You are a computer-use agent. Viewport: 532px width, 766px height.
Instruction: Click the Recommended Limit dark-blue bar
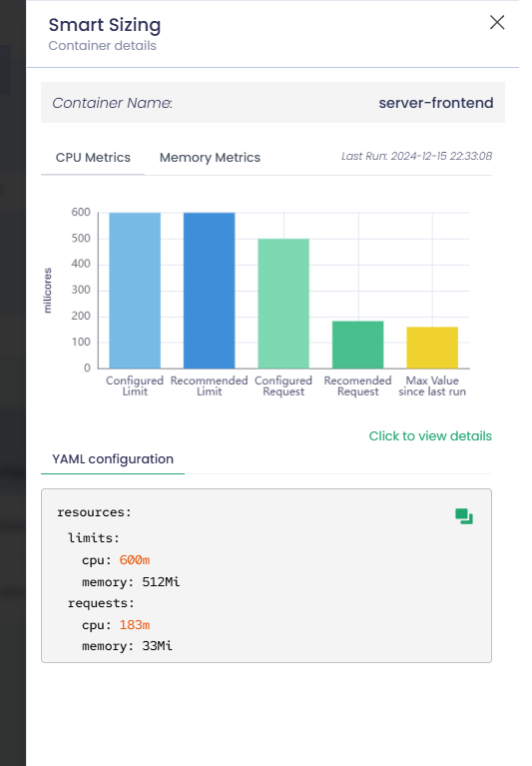(209, 291)
